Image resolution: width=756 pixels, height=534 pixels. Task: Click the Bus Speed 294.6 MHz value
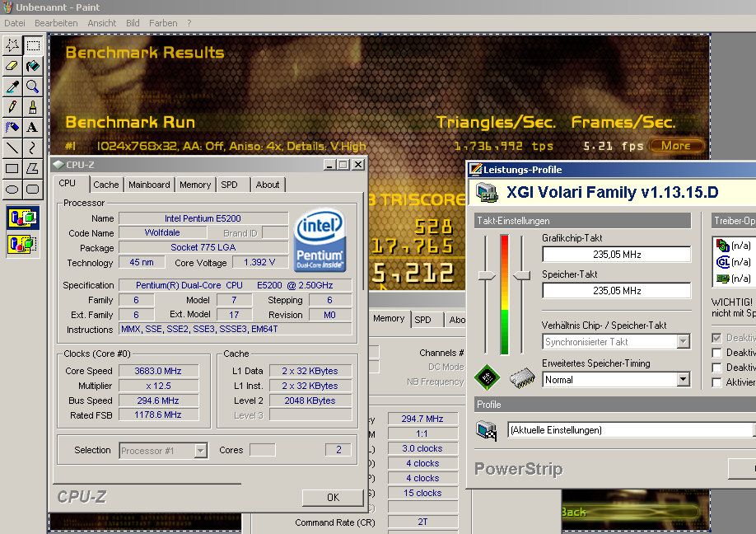click(159, 400)
